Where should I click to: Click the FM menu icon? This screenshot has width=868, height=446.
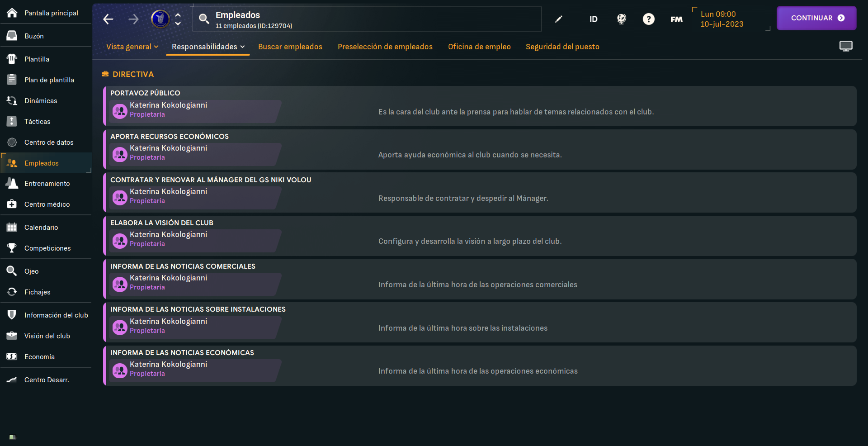click(x=676, y=19)
